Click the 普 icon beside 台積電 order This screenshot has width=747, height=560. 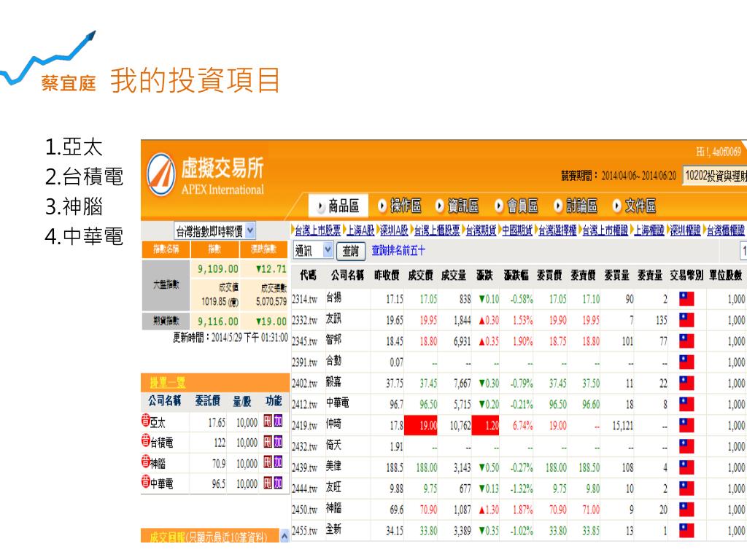click(x=146, y=440)
